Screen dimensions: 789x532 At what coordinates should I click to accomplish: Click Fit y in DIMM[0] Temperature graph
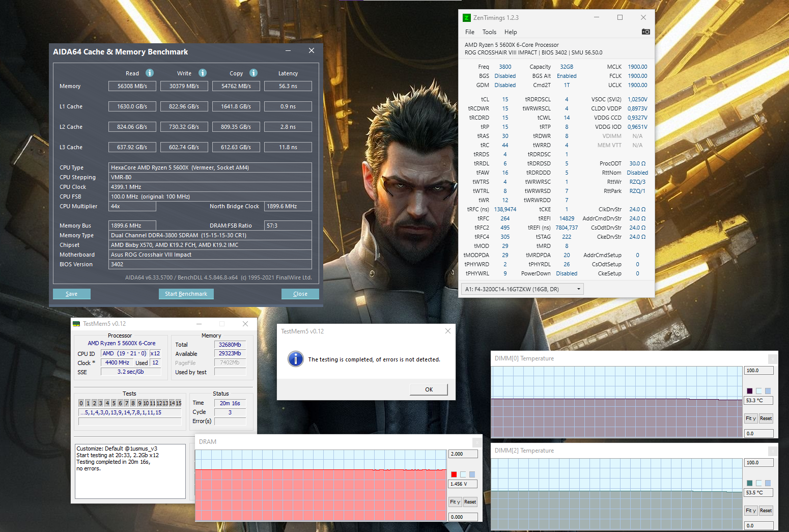(x=751, y=418)
